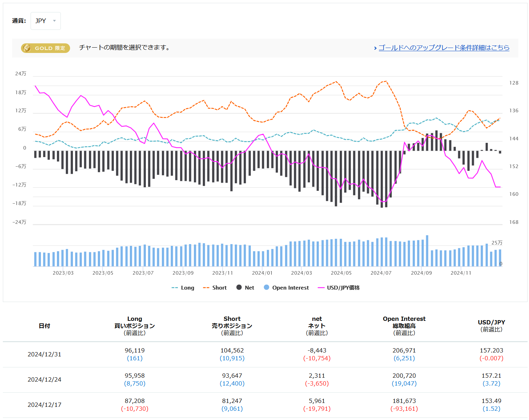
Task: Click the 日付 column header
Action: (44, 326)
